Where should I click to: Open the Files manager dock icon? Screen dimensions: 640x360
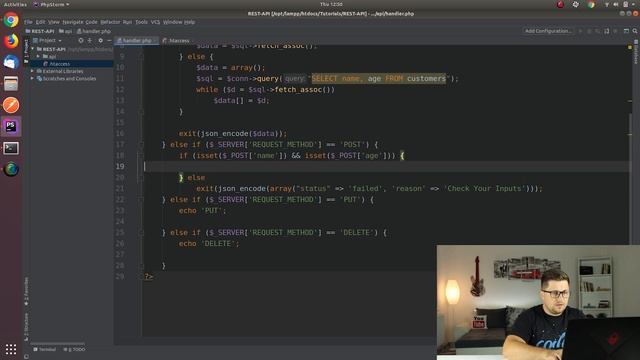11,84
